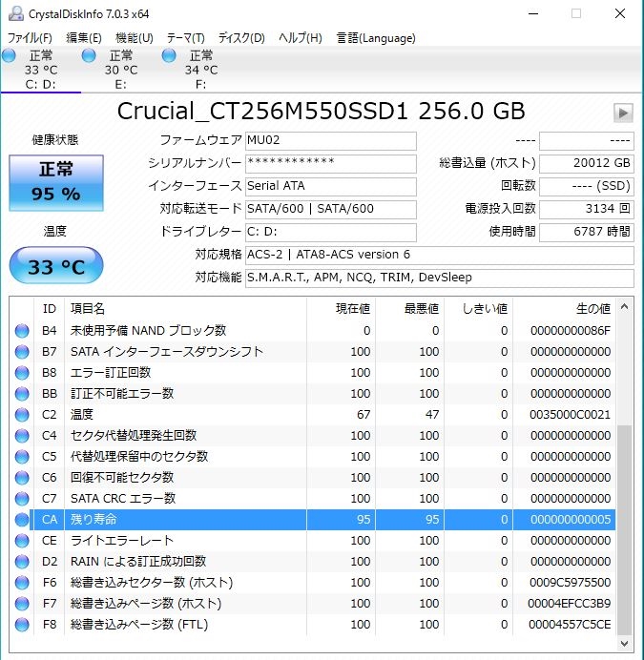644x660 pixels.
Task: Click the 最悪値 column header
Action: pos(409,309)
